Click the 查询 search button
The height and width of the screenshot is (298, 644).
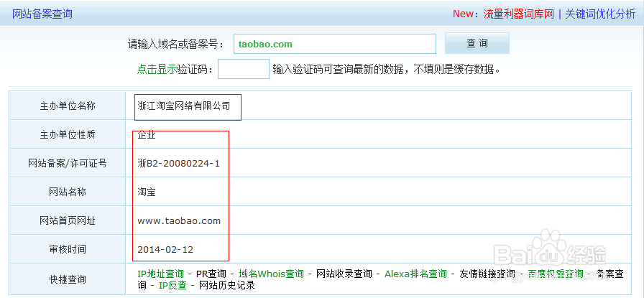click(x=477, y=43)
